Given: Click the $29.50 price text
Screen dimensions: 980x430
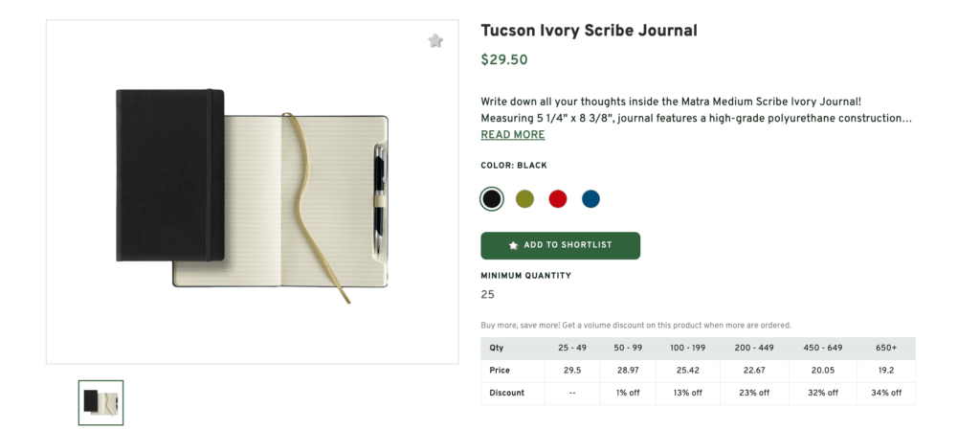Looking at the screenshot, I should click(503, 60).
